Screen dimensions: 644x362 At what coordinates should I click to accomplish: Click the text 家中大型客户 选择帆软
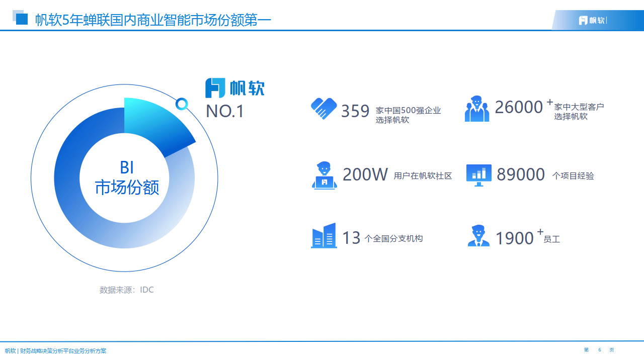(x=579, y=111)
